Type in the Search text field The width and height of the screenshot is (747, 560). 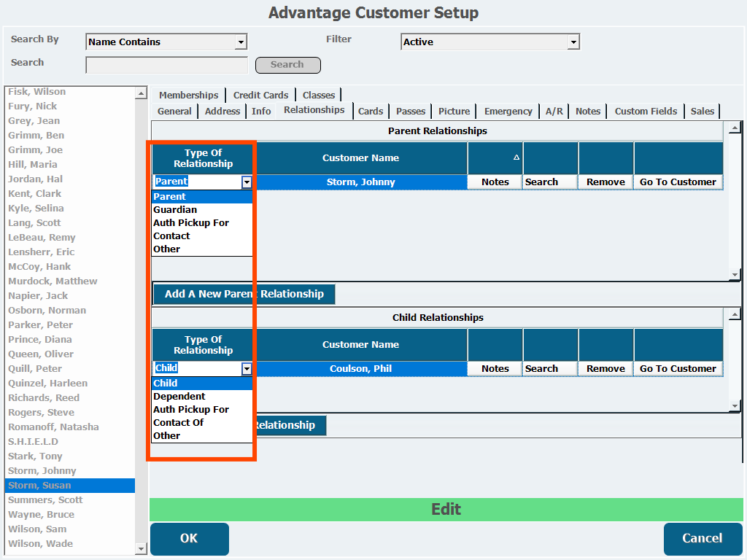pyautogui.click(x=166, y=65)
